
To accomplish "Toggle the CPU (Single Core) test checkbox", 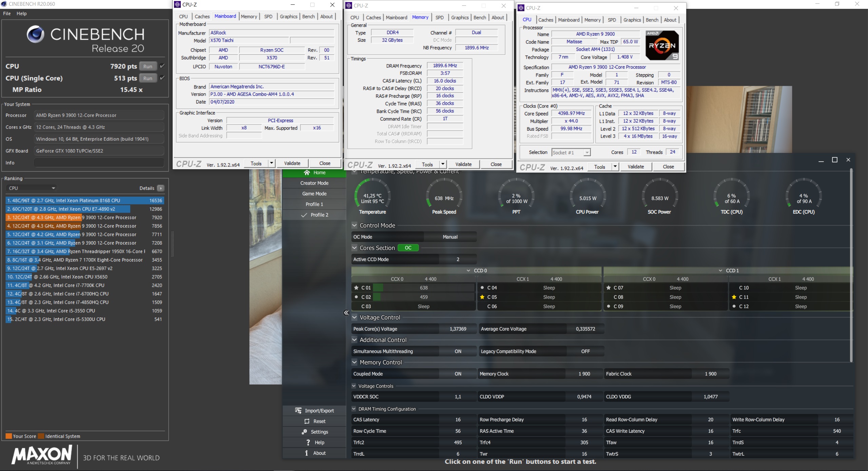I will [162, 78].
